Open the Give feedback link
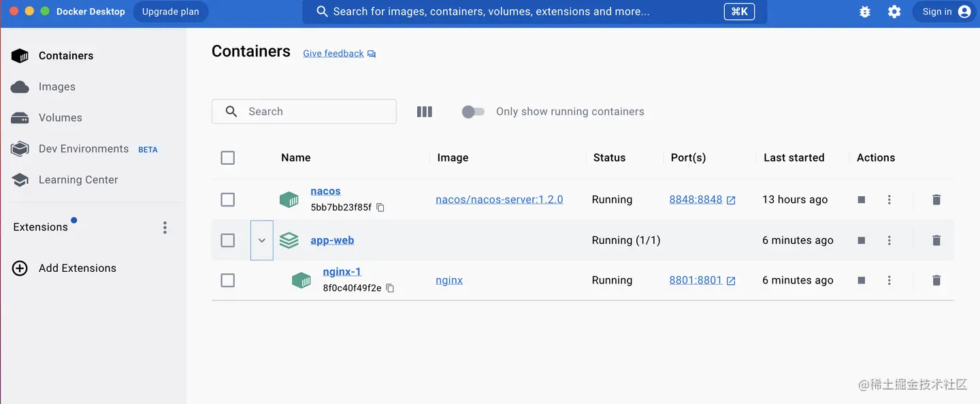The width and height of the screenshot is (980, 404). pos(333,54)
